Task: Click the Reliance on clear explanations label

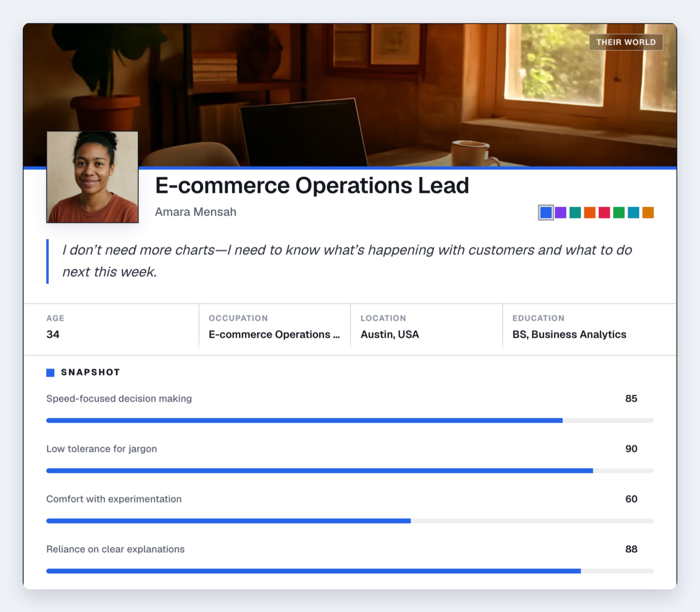Action: pos(115,549)
